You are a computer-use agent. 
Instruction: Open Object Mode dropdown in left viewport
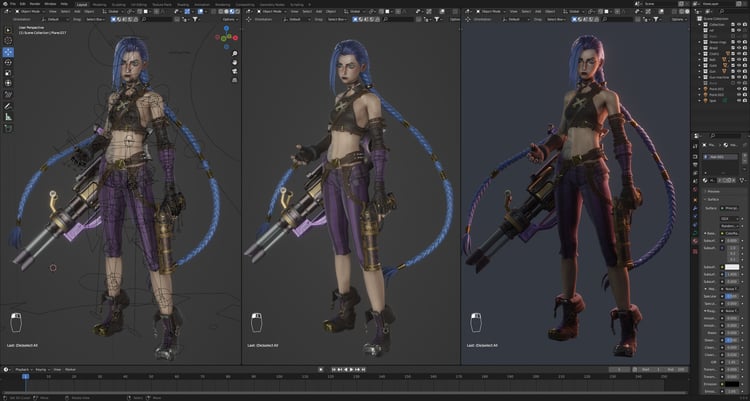click(30, 11)
